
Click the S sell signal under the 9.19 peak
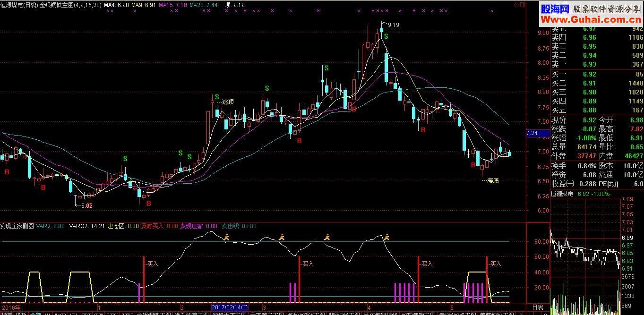(x=386, y=36)
